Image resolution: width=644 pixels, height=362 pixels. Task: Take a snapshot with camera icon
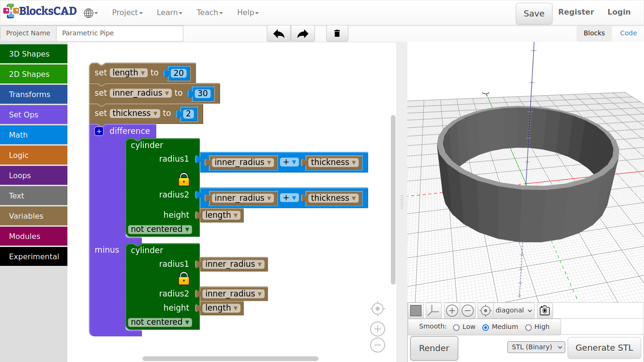545,311
